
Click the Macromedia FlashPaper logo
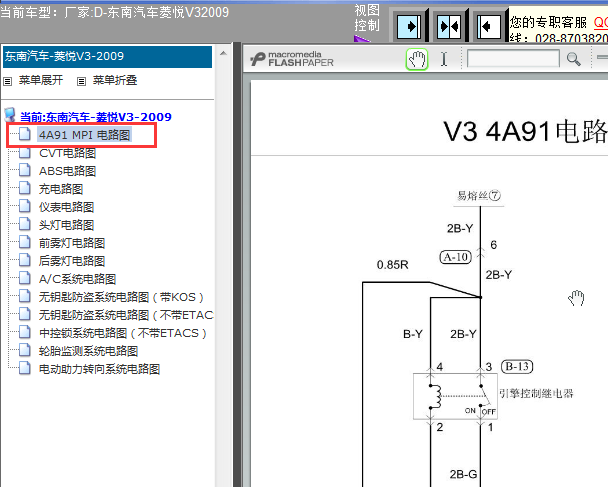coord(292,59)
